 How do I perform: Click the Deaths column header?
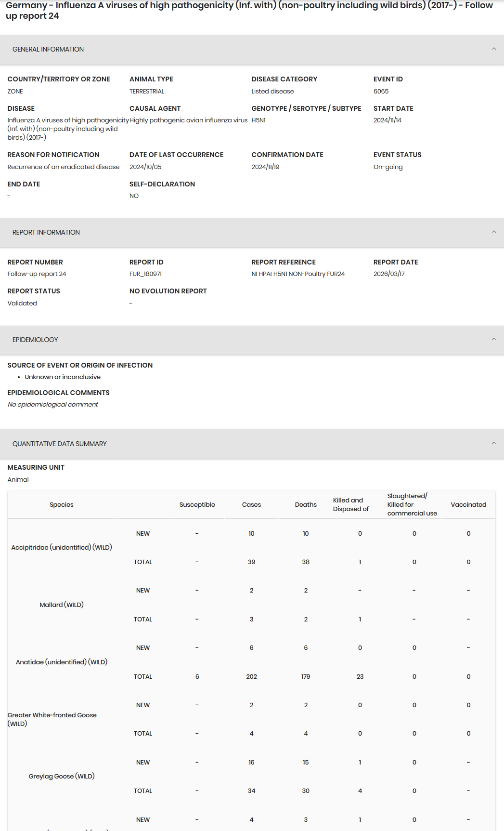point(306,504)
